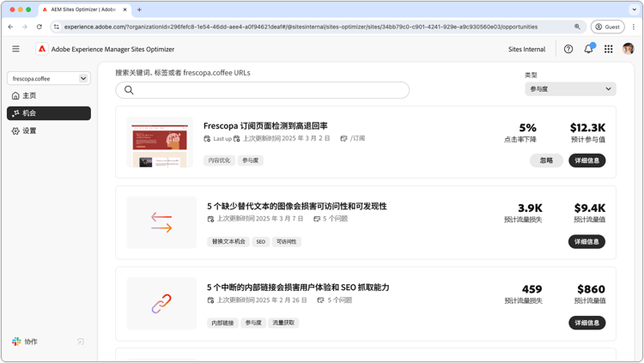The image size is (644, 363).
Task: Open the apps grid switcher
Action: [608, 49]
